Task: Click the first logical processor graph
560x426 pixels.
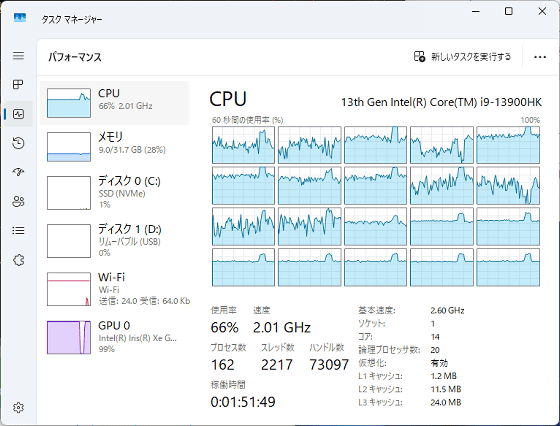Action: point(243,145)
